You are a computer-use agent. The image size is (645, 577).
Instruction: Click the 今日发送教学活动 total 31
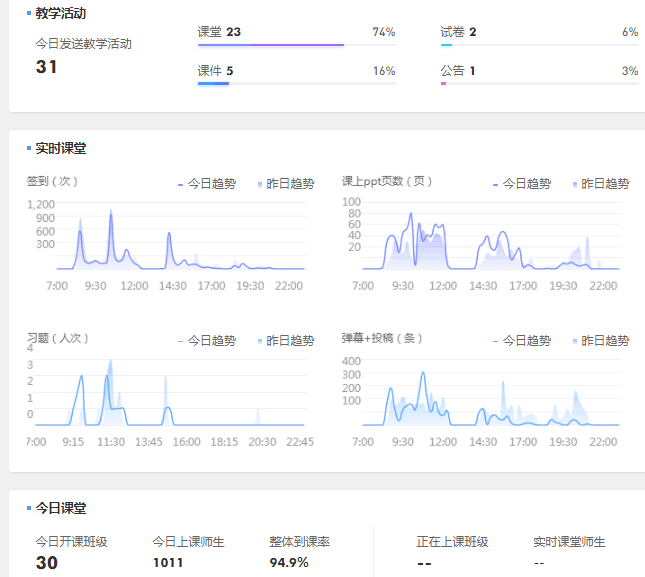[x=46, y=67]
